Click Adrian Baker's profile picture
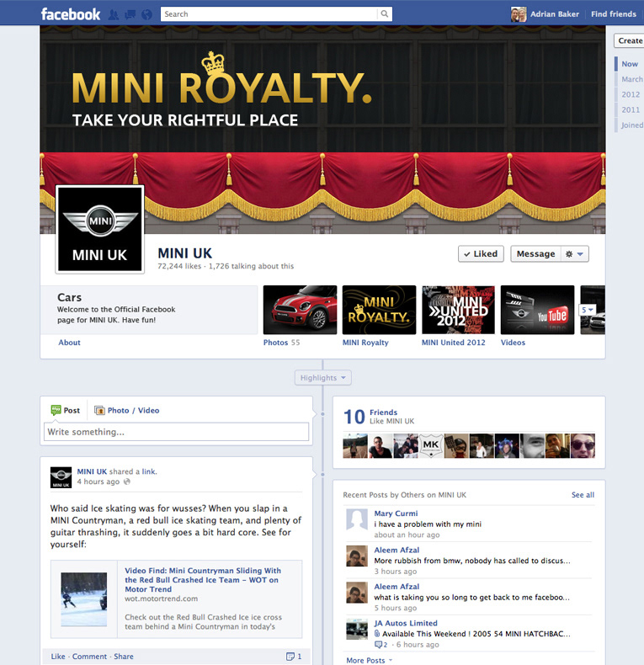Screen dimensions: 644x665 pyautogui.click(x=519, y=14)
